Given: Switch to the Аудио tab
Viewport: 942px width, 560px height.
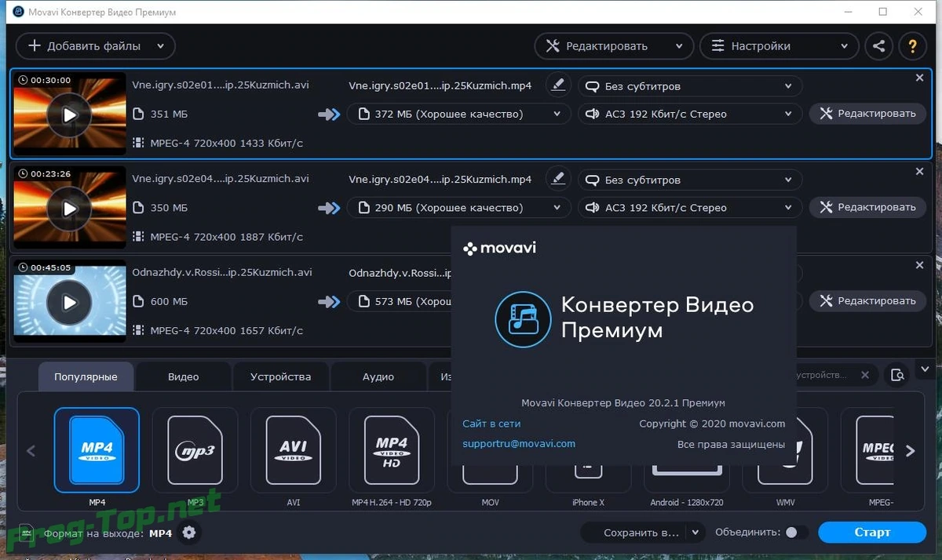Looking at the screenshot, I should tap(378, 376).
